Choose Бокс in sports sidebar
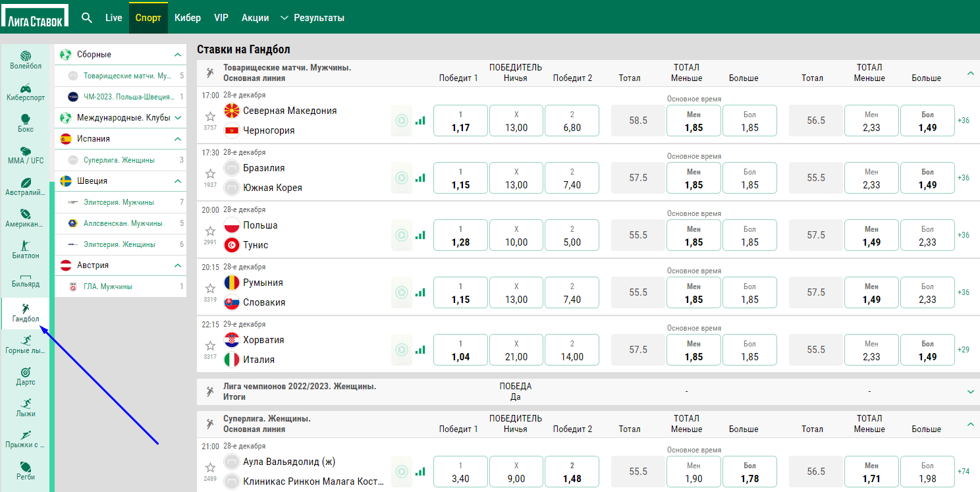The height and width of the screenshot is (492, 980). 26,123
